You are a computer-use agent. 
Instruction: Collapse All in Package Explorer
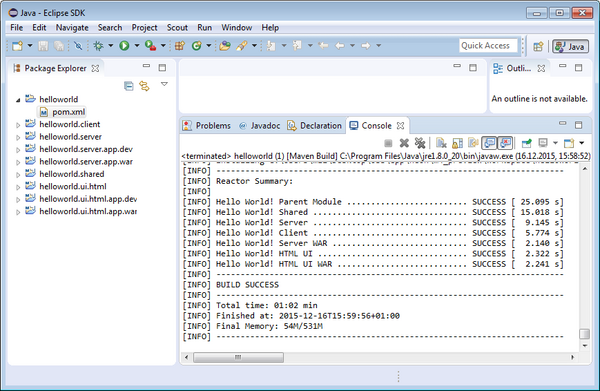pyautogui.click(x=129, y=86)
